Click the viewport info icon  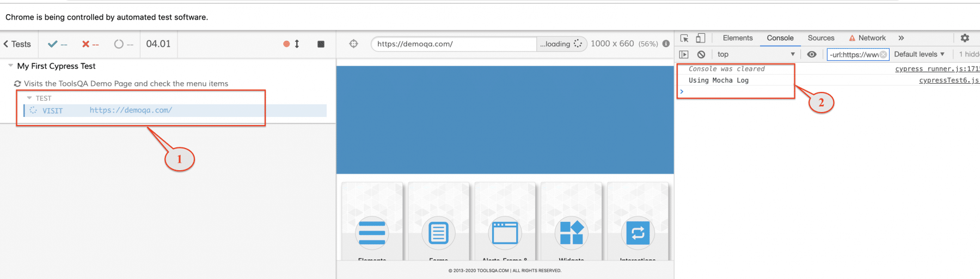(x=666, y=44)
